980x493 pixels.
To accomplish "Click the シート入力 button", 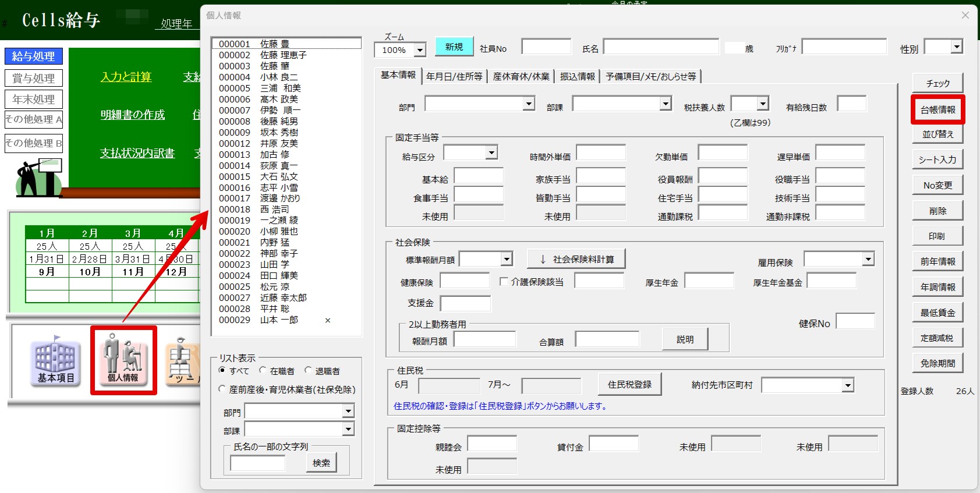I will pyautogui.click(x=937, y=159).
